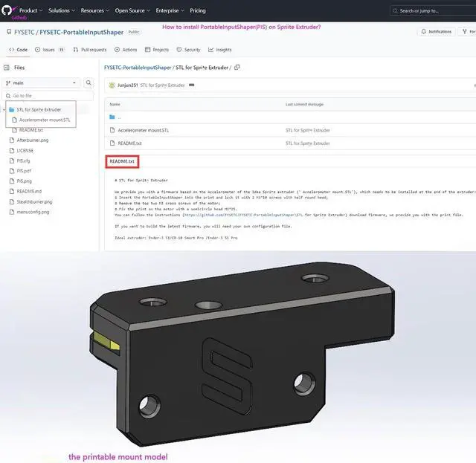Screen dimensions: 476x463
Task: Collapse the STL for Sprite Extruder folder
Action: coord(4,109)
